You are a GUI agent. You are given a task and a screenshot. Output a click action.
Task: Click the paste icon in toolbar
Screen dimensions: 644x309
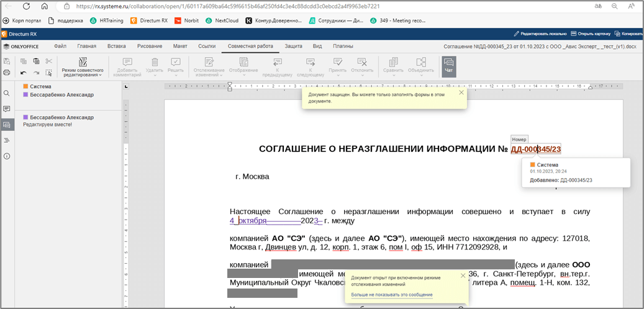coord(36,61)
